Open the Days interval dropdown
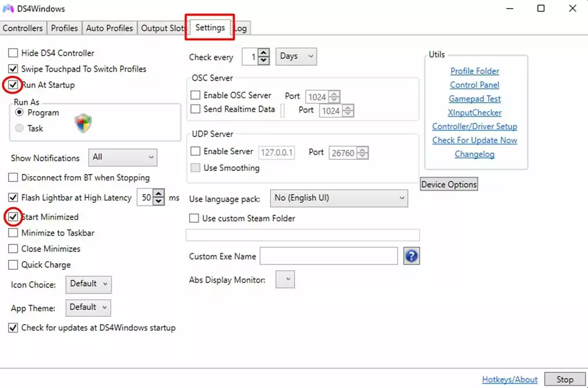This screenshot has height=388, width=588. pos(296,56)
